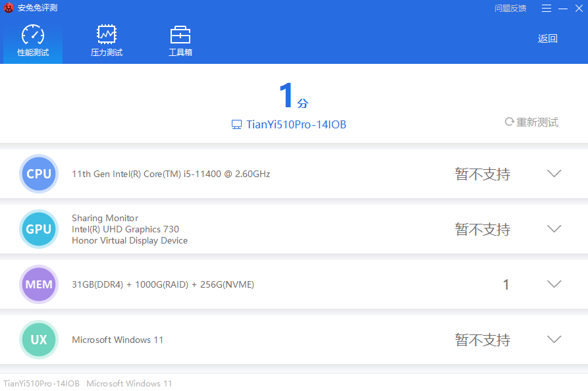
Task: Click the CPU circular badge icon
Action: [x=39, y=174]
